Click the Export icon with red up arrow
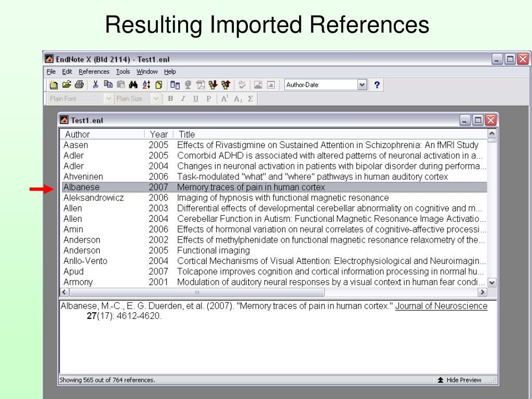Screen dimensions: 532x399 click(225, 85)
